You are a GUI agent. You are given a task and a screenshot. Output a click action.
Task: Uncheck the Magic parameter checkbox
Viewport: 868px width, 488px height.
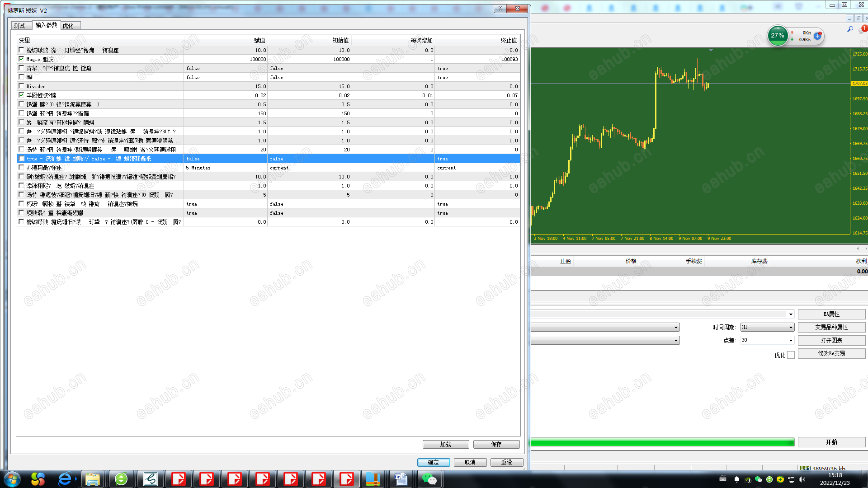tap(21, 59)
